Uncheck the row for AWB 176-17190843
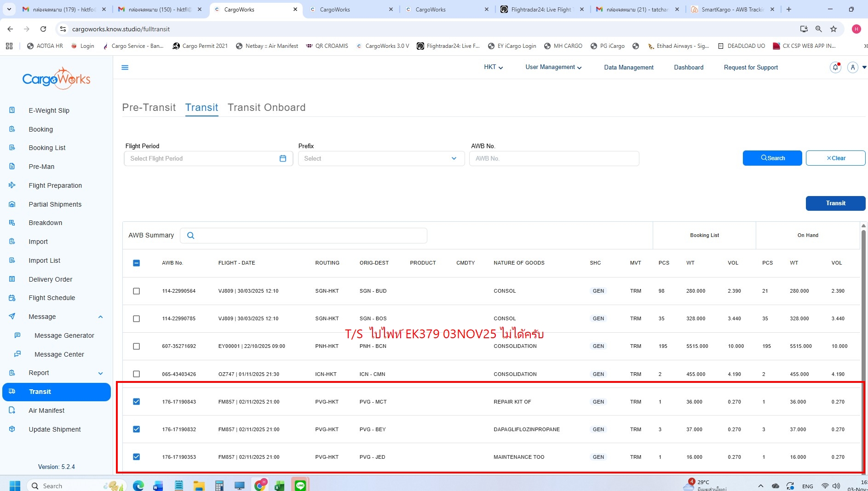This screenshot has width=868, height=491. pyautogui.click(x=136, y=402)
